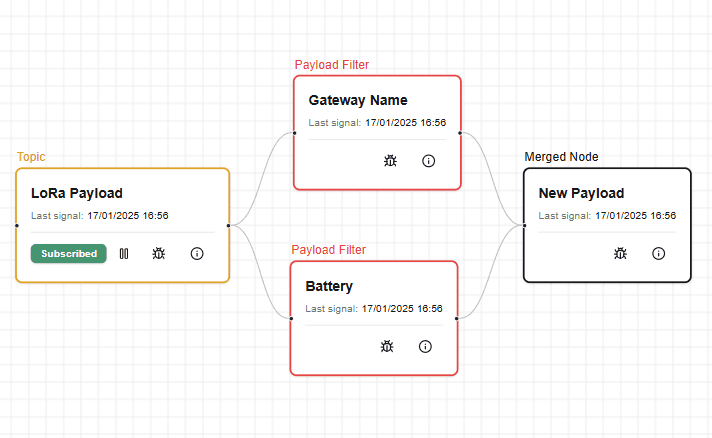Click last signal timestamp on Gateway Name node
The width and height of the screenshot is (712, 438).
tap(405, 123)
